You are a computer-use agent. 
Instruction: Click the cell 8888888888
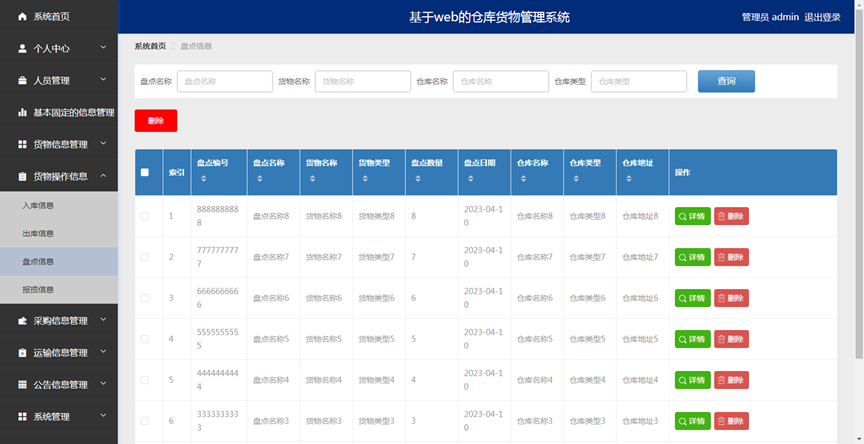pos(218,216)
